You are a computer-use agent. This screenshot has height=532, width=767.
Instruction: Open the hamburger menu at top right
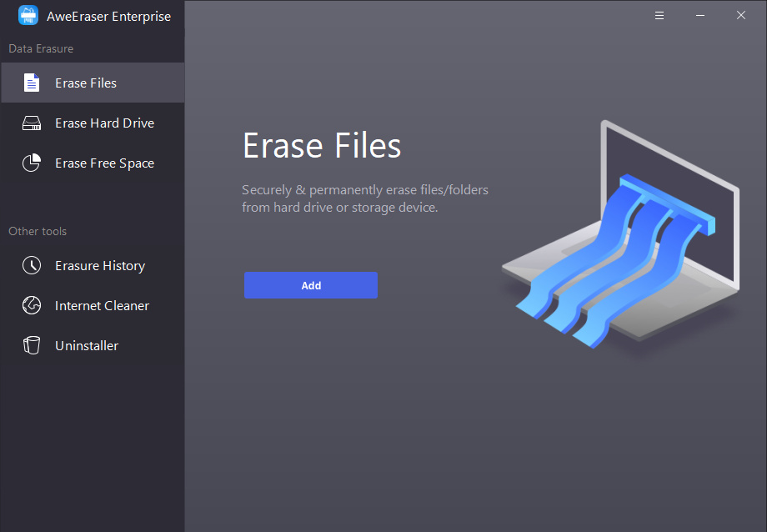pos(659,15)
